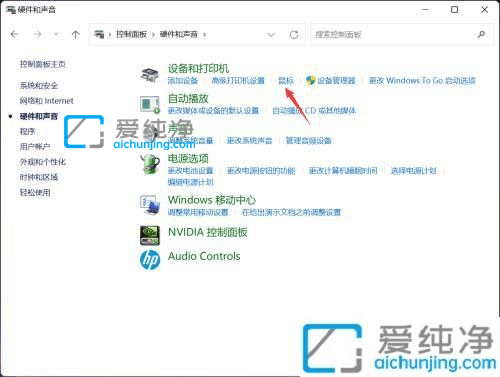Go up one level with the Up arrow
Viewport: 500px width, 377px height.
click(x=76, y=34)
